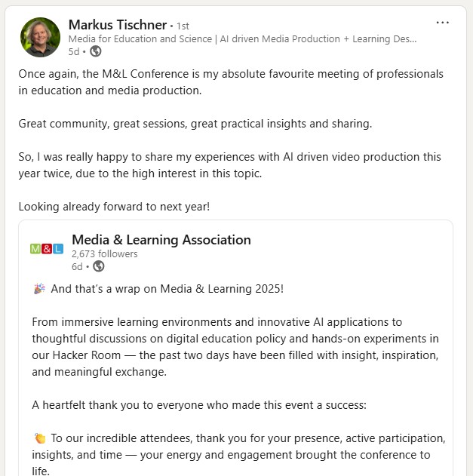Click the 6d shared post timestamp
473x476 pixels.
(x=77, y=266)
